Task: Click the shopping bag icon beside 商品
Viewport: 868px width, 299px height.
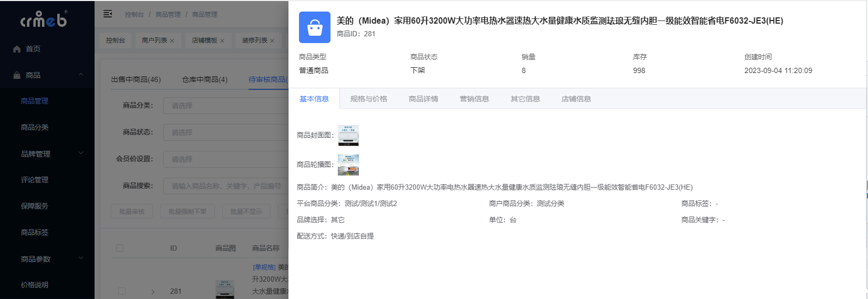Action: [x=17, y=75]
